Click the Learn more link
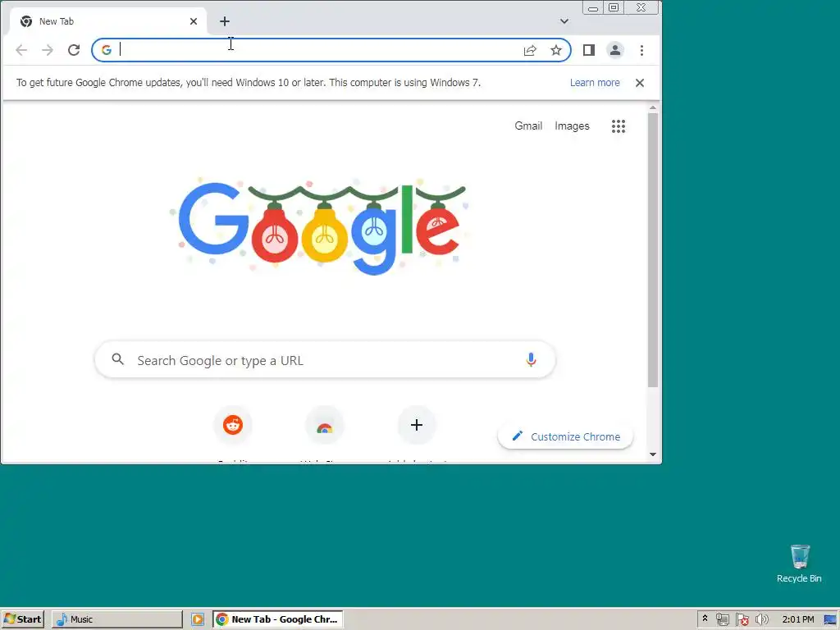The width and height of the screenshot is (840, 630). (595, 83)
